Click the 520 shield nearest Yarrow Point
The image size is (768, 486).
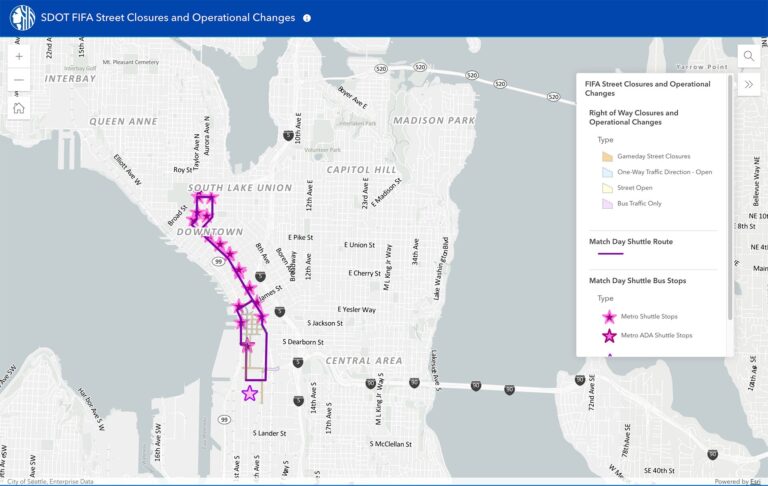click(553, 97)
